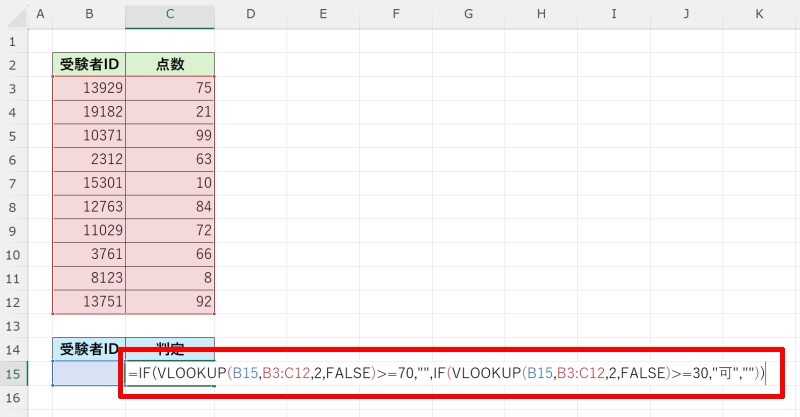Select score cell showing 66
This screenshot has height=417, width=800.
pos(170,254)
